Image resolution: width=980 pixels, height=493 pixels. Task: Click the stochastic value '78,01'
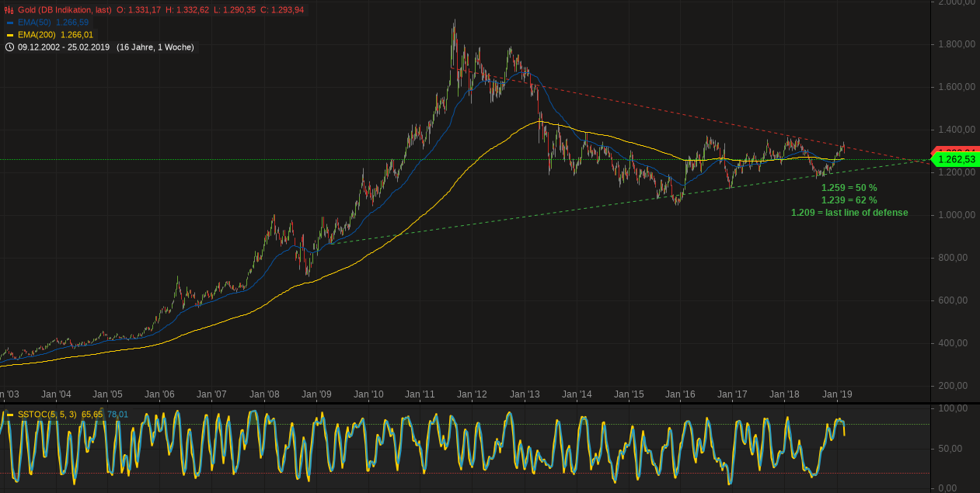click(x=117, y=415)
